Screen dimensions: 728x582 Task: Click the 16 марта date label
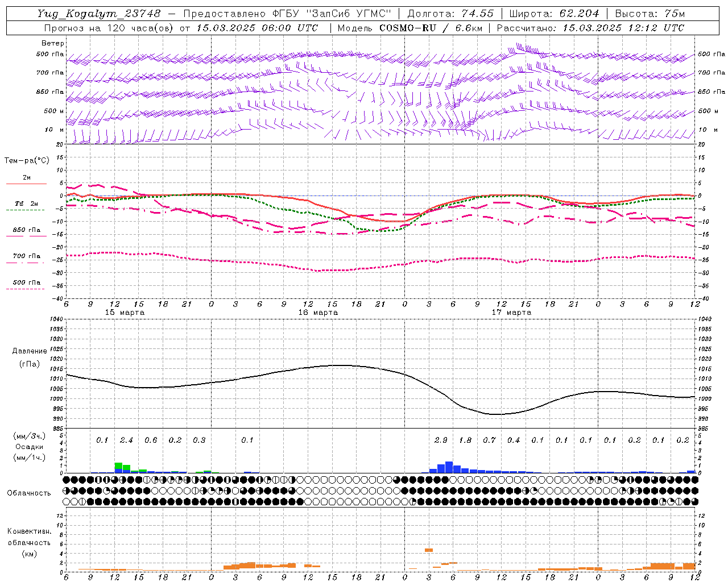coord(318,313)
